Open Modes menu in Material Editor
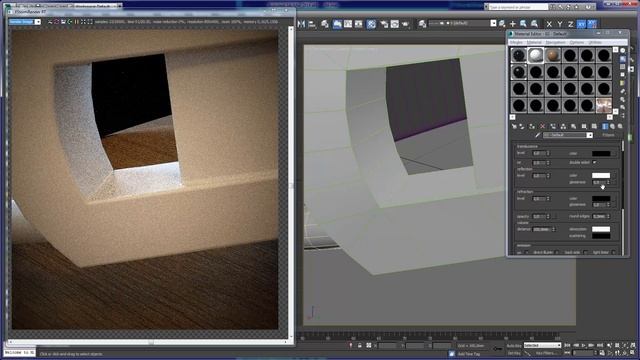The image size is (640, 360). (516, 42)
